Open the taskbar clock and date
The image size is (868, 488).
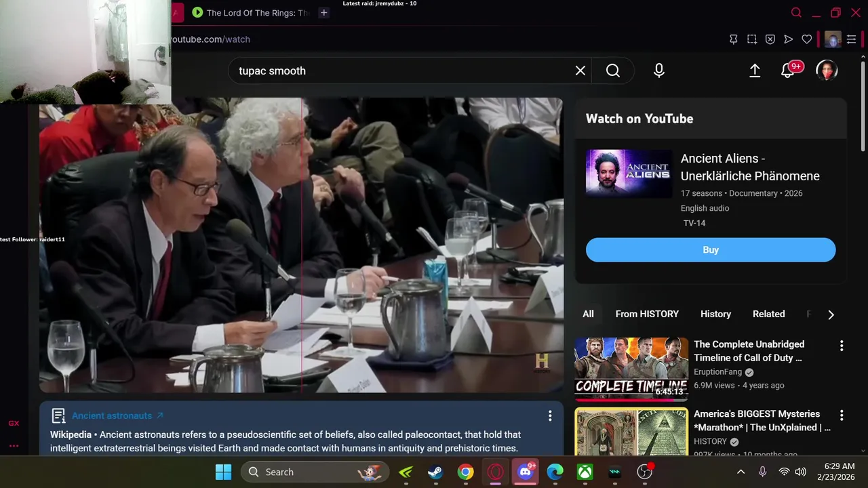click(835, 472)
